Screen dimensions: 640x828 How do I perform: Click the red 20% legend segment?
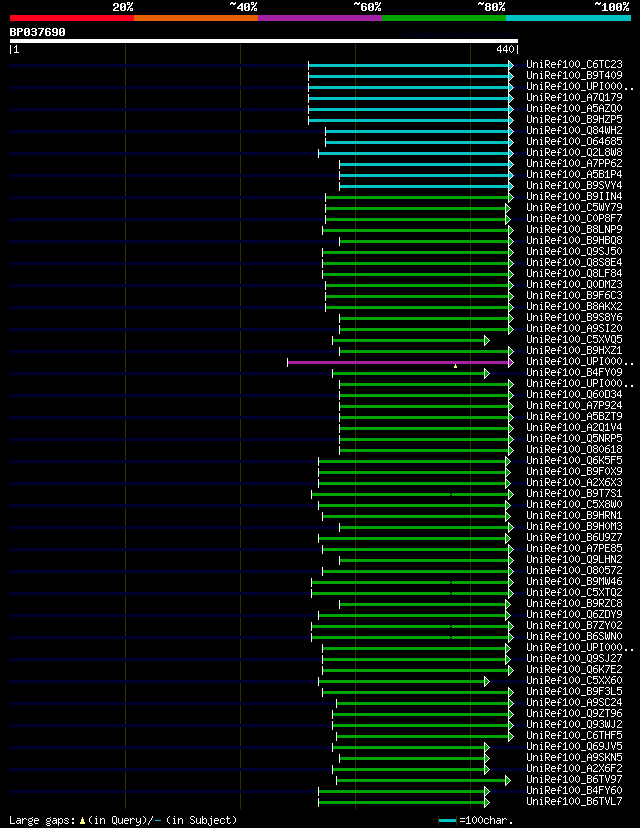click(x=72, y=18)
